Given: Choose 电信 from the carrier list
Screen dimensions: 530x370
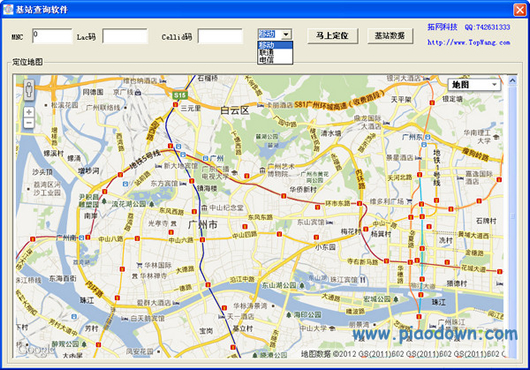Looking at the screenshot, I should (275, 60).
